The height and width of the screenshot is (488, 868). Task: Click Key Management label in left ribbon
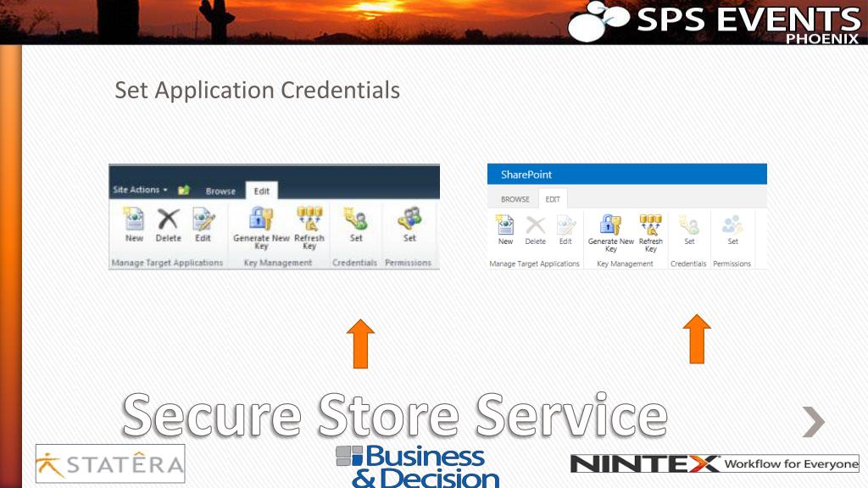point(278,263)
